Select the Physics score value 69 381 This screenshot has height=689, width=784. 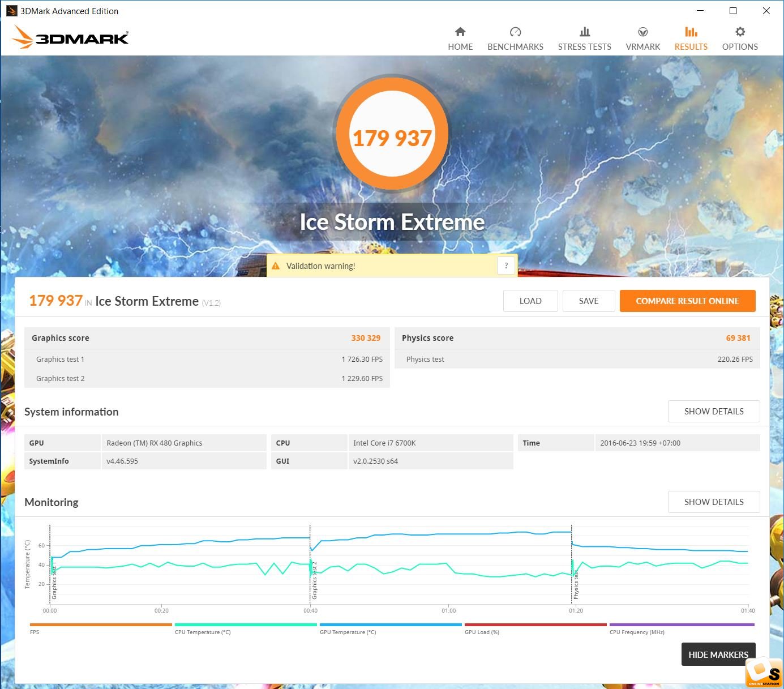tap(738, 338)
